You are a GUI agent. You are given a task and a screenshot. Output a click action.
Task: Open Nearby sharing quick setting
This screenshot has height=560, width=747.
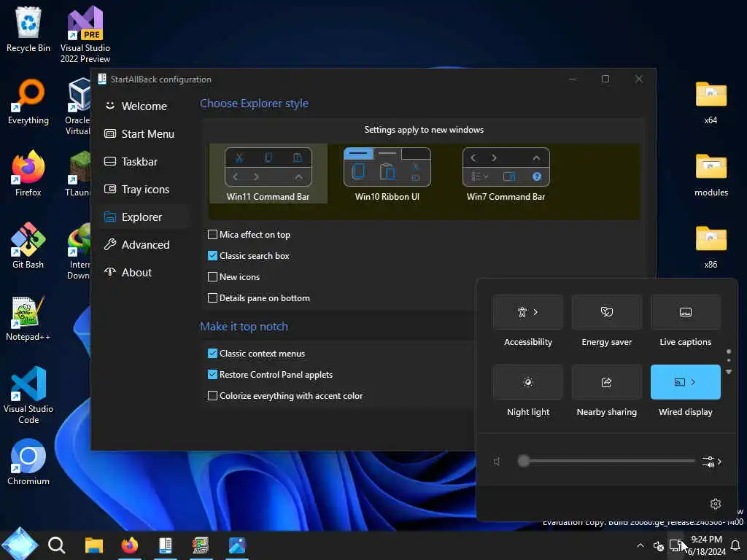(606, 382)
